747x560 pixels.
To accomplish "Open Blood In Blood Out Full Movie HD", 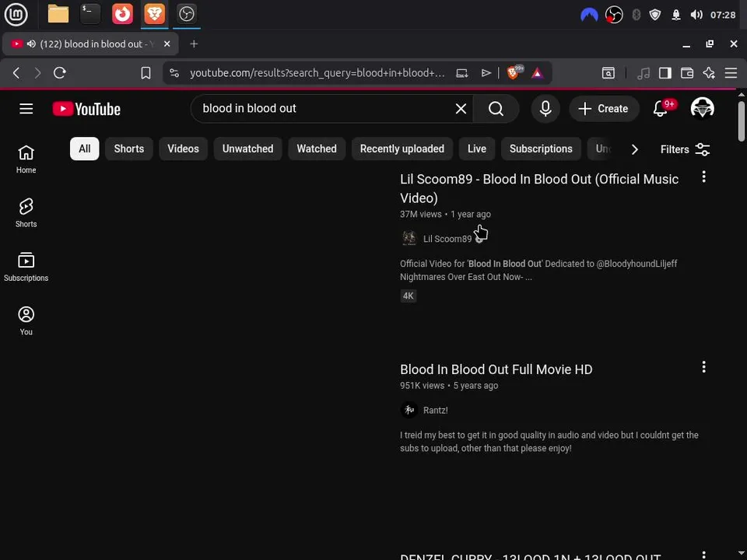I will pos(496,369).
